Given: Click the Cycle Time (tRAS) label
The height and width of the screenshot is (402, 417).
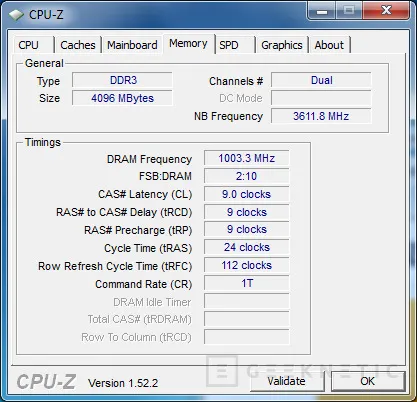Looking at the screenshot, I should [148, 248].
